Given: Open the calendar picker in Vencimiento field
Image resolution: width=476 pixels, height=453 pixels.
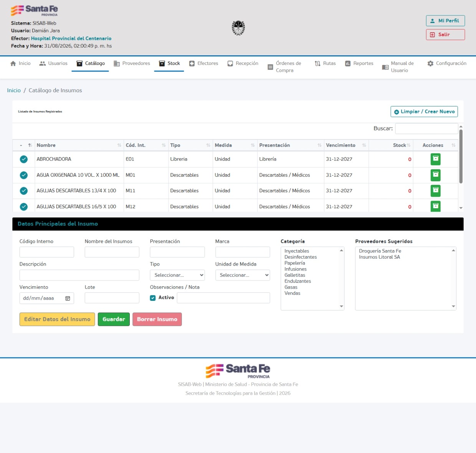Looking at the screenshot, I should (68, 299).
